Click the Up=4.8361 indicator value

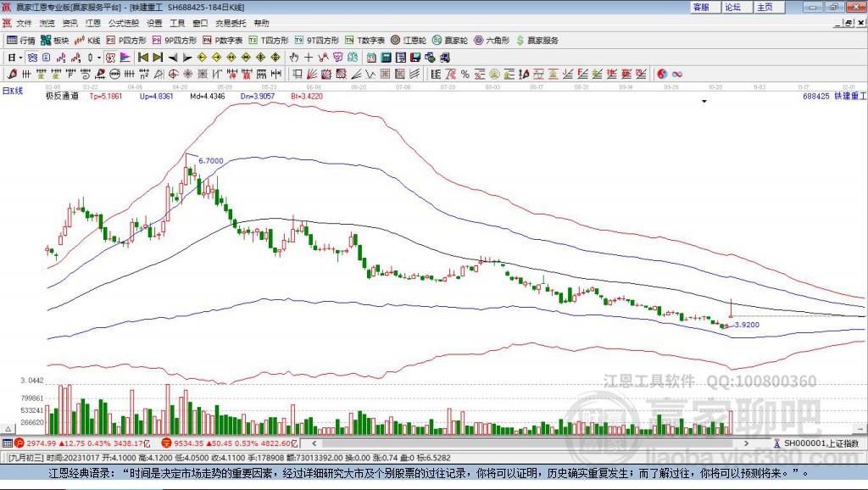156,96
